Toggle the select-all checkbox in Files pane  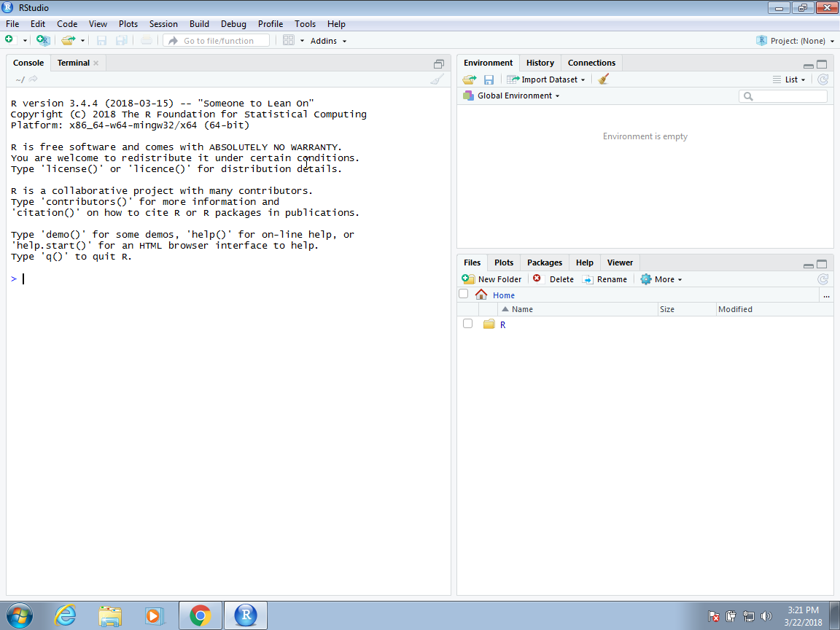[x=463, y=294]
